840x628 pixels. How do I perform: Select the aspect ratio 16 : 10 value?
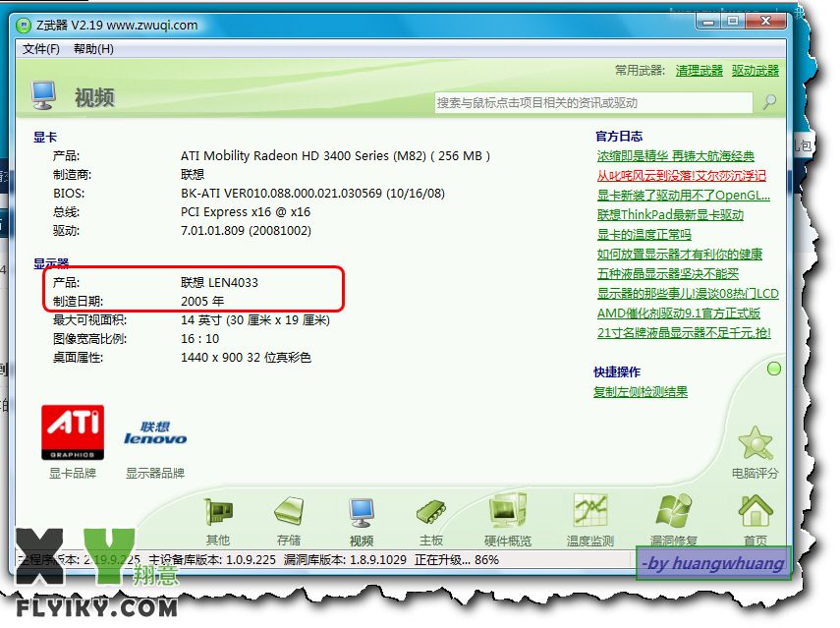tap(199, 339)
